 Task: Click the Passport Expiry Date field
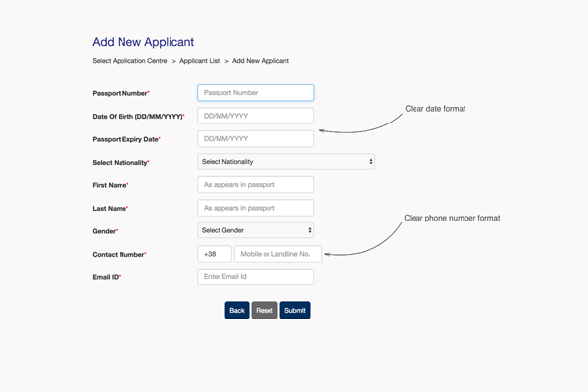[x=255, y=139]
